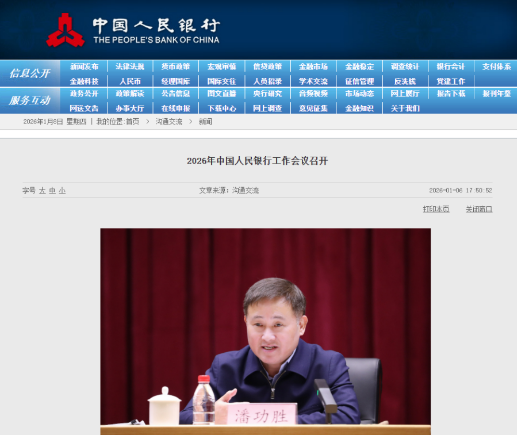Open the 新闻发布 navigation item
517x435 pixels.
pyautogui.click(x=84, y=67)
